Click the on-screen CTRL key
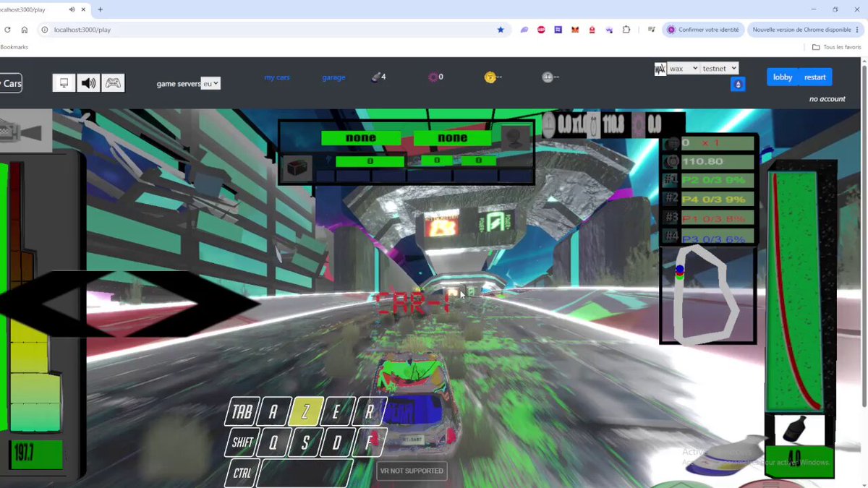868x488 pixels. click(x=242, y=473)
